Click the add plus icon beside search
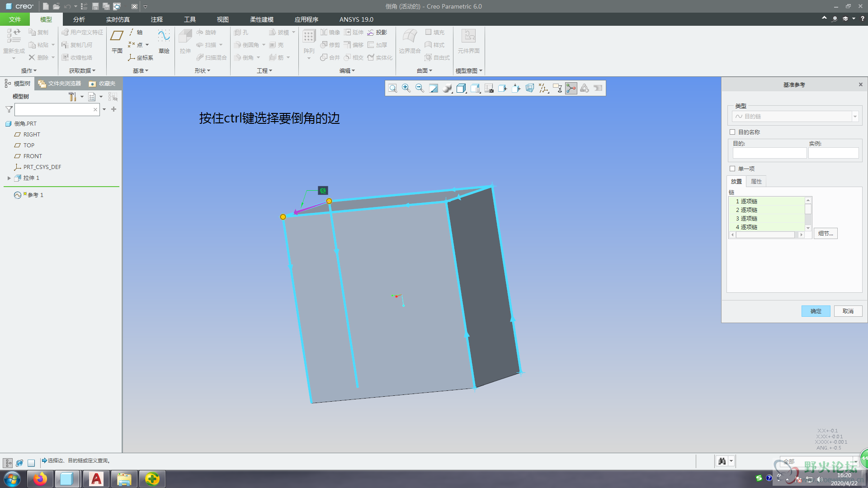The image size is (868, 488). pyautogui.click(x=113, y=109)
